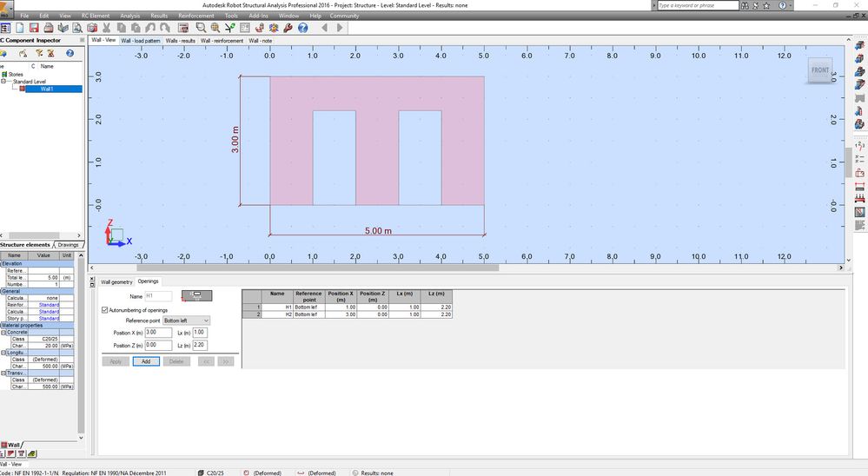
Task: Click the Position Z input field
Action: (x=158, y=346)
